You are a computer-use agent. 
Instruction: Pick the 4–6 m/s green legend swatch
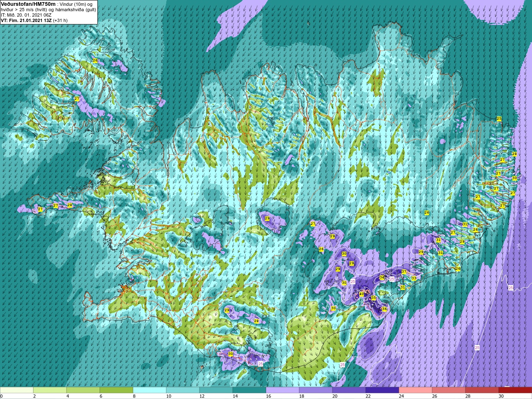[83, 390]
